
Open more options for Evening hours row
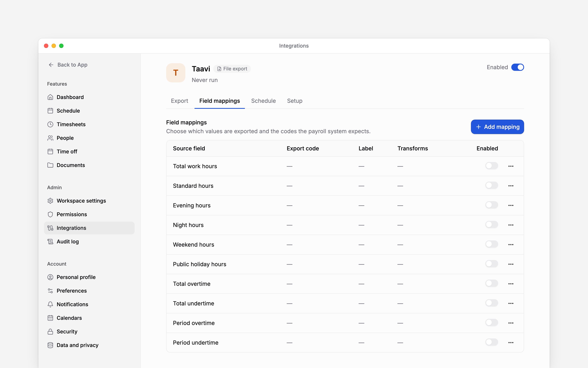(511, 205)
